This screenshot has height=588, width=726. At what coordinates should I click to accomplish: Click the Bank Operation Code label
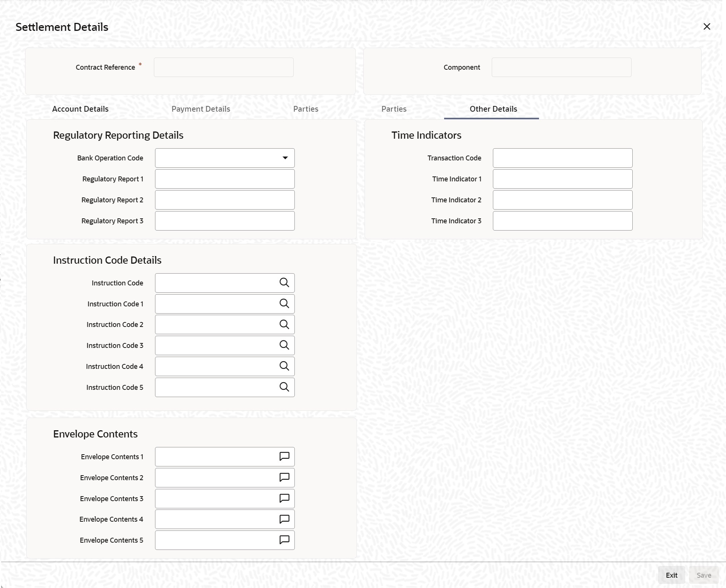pos(110,158)
